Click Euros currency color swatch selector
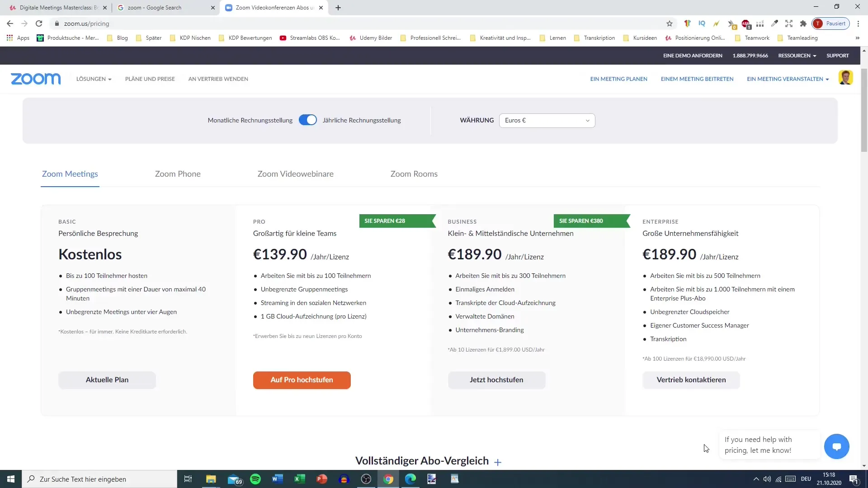The width and height of the screenshot is (868, 488). 546,120
